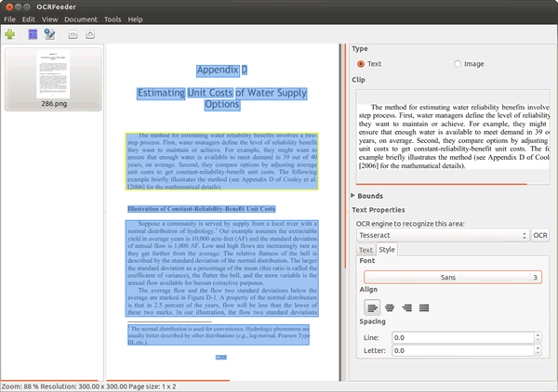Open the Tesseract OCR engine dropdown
The image size is (558, 392).
pos(442,236)
